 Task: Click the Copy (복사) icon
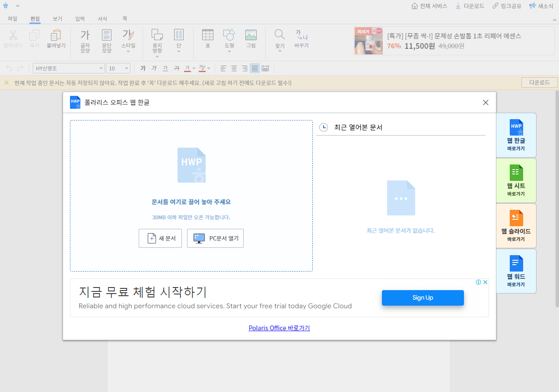[x=34, y=35]
